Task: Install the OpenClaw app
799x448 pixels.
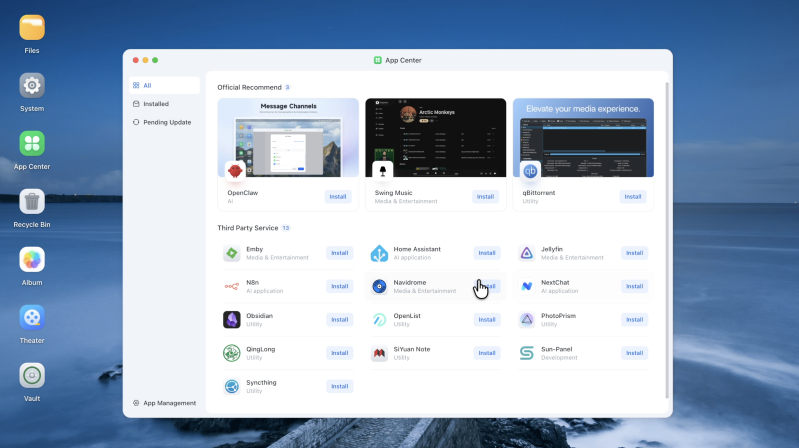Action: tap(338, 197)
